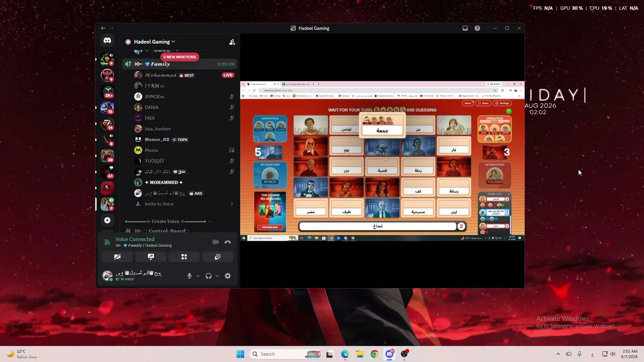Viewport: 644px width, 362px height.
Task: Expand the Hadeel Gaming server dropdown
Action: [x=173, y=42]
